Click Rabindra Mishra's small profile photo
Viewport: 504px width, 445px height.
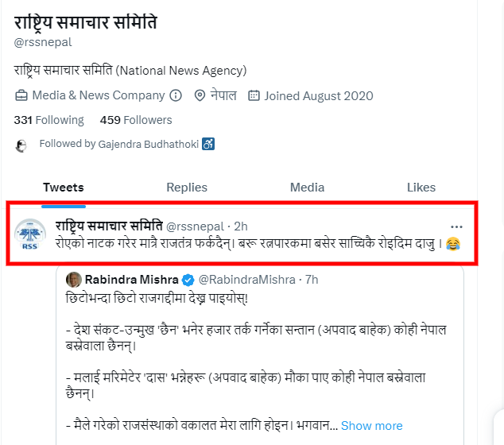(74, 280)
